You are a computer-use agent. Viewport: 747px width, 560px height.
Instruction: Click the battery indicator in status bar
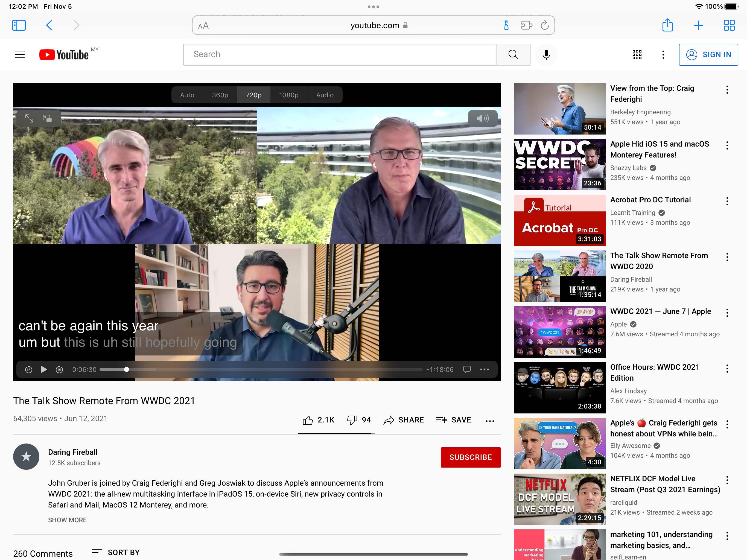[x=731, y=6]
